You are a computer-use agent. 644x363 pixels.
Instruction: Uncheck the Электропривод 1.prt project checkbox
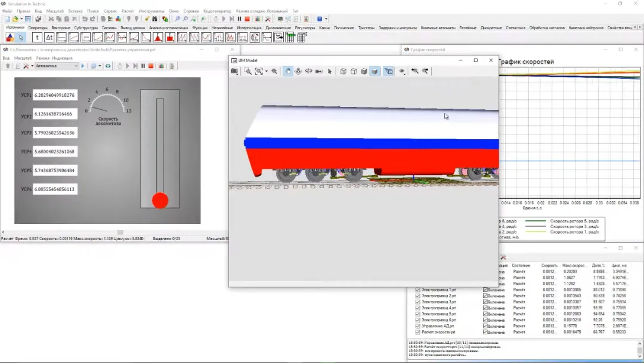click(x=417, y=290)
